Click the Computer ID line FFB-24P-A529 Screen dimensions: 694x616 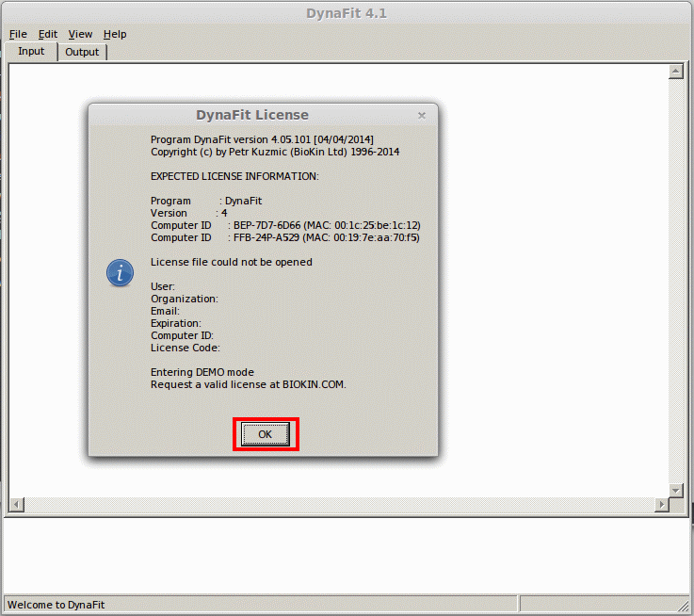pyautogui.click(x=285, y=237)
